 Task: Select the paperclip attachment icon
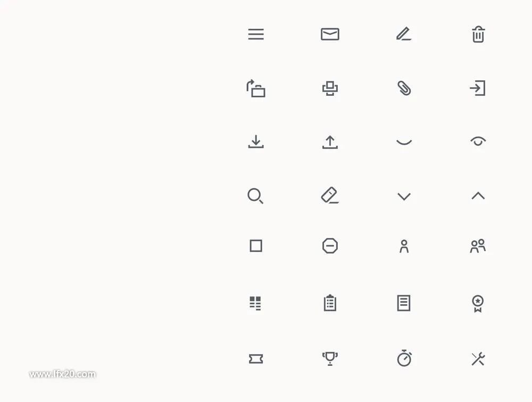(x=404, y=89)
